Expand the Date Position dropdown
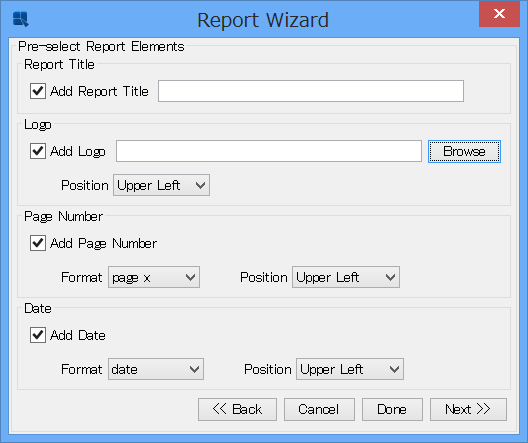 click(350, 369)
